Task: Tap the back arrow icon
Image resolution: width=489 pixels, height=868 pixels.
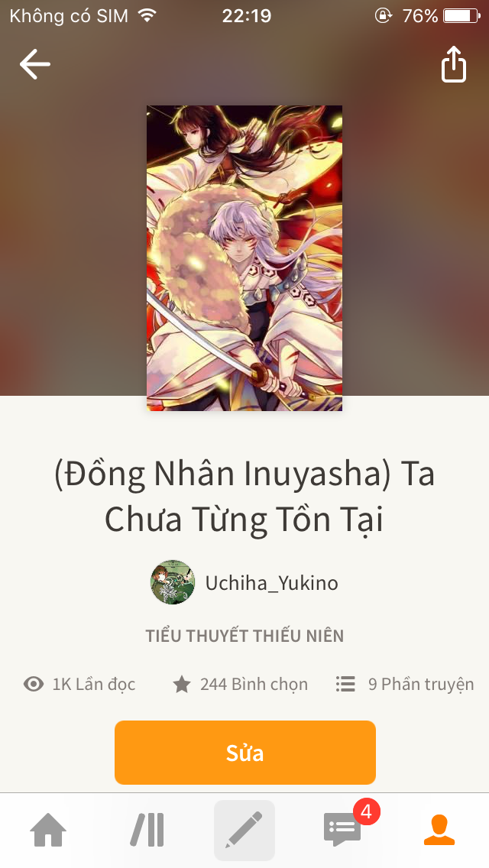Action: pyautogui.click(x=35, y=64)
